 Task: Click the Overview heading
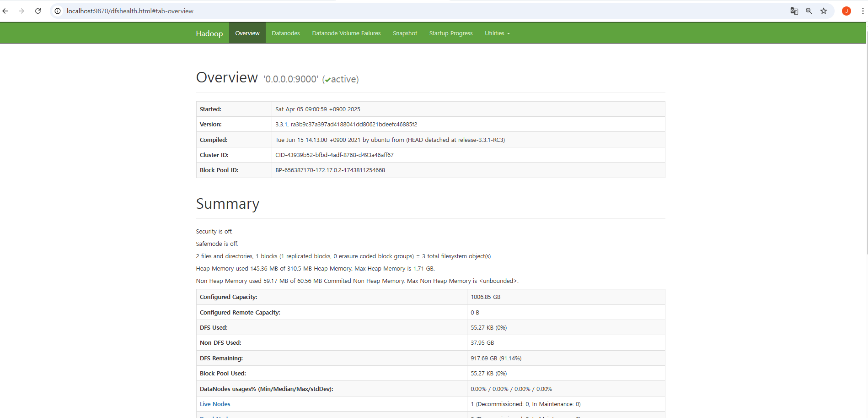click(x=227, y=77)
